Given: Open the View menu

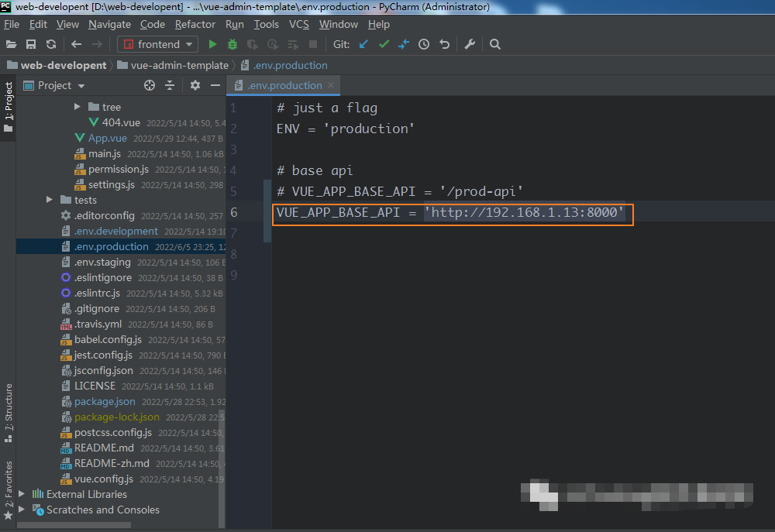Looking at the screenshot, I should tap(67, 24).
